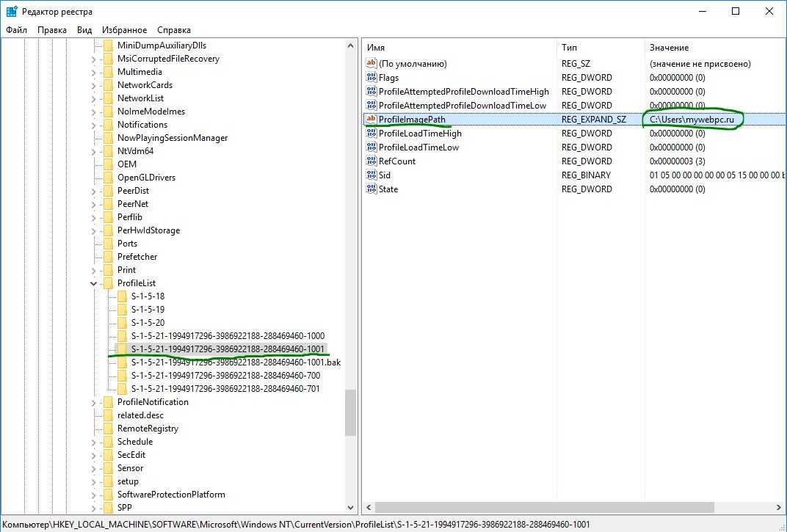Open the Файл menu
The height and width of the screenshot is (532, 787).
[16, 30]
